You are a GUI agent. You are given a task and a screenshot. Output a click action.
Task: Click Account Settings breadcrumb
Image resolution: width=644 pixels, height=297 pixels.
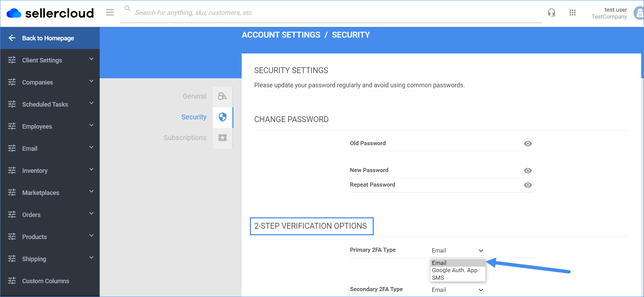pos(281,35)
